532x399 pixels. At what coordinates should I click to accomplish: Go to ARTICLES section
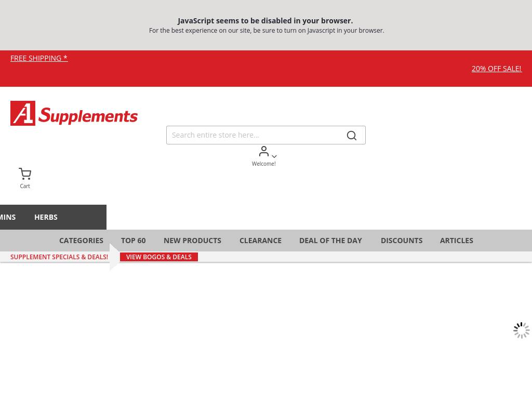456,241
